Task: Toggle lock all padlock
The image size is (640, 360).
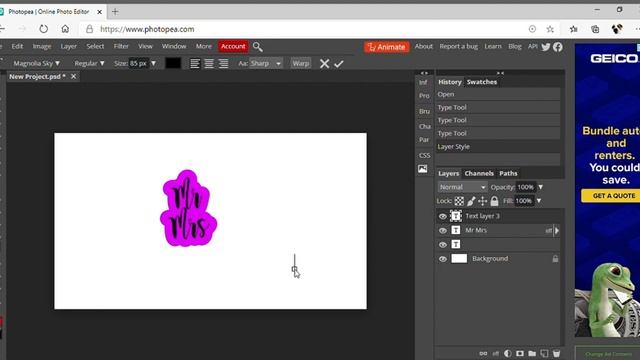Action: coord(494,201)
